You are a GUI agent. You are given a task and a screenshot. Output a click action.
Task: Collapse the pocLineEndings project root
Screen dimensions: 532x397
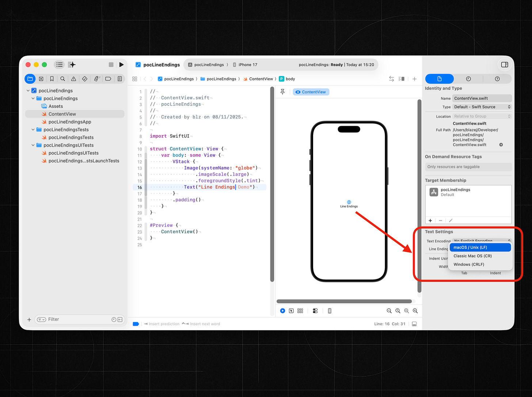point(28,91)
